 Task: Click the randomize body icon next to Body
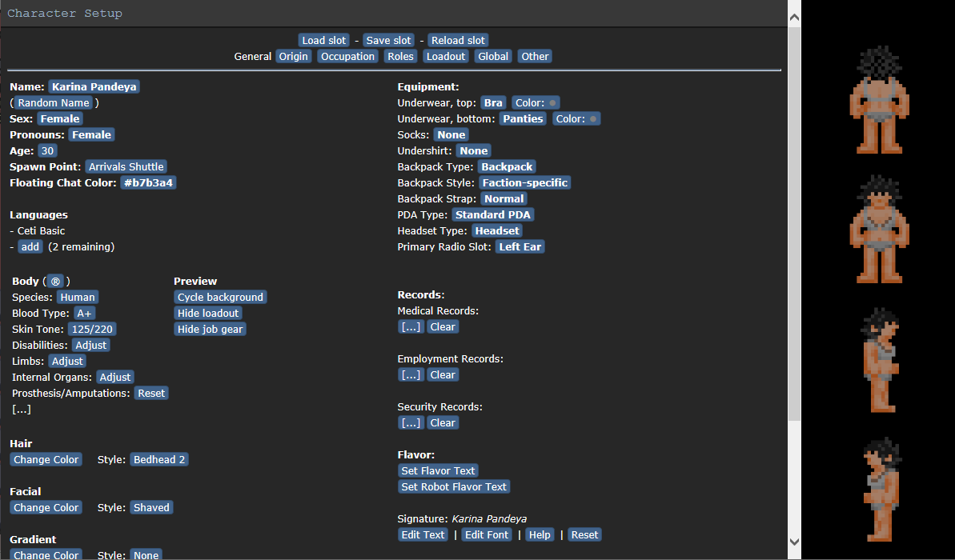pyautogui.click(x=55, y=281)
